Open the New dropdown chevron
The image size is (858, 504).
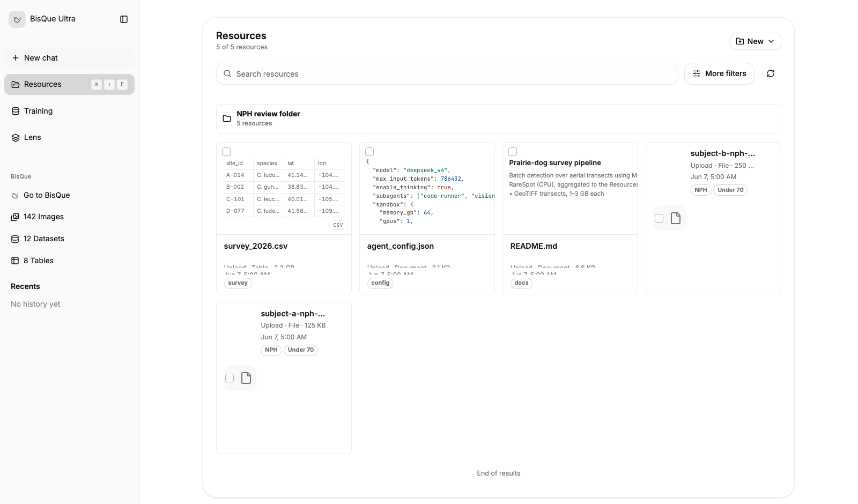coord(771,41)
